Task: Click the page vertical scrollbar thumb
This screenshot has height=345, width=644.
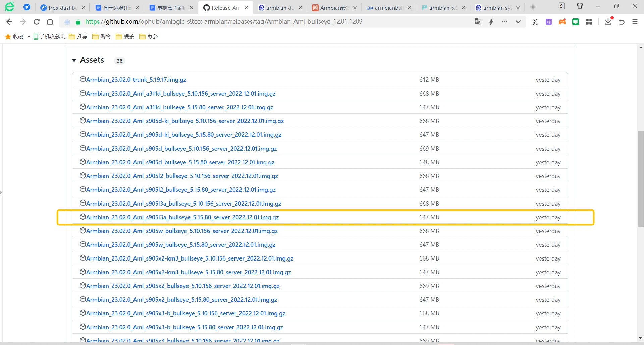Action: 641,179
